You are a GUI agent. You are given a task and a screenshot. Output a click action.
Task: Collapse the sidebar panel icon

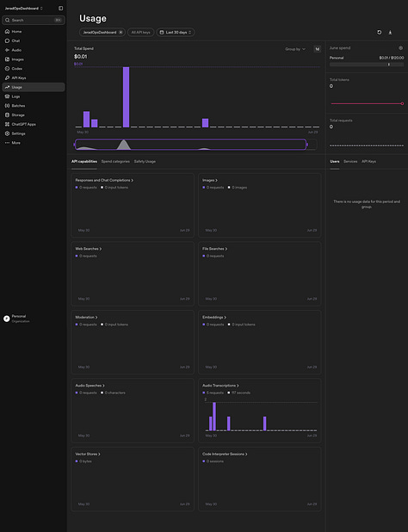tap(61, 8)
